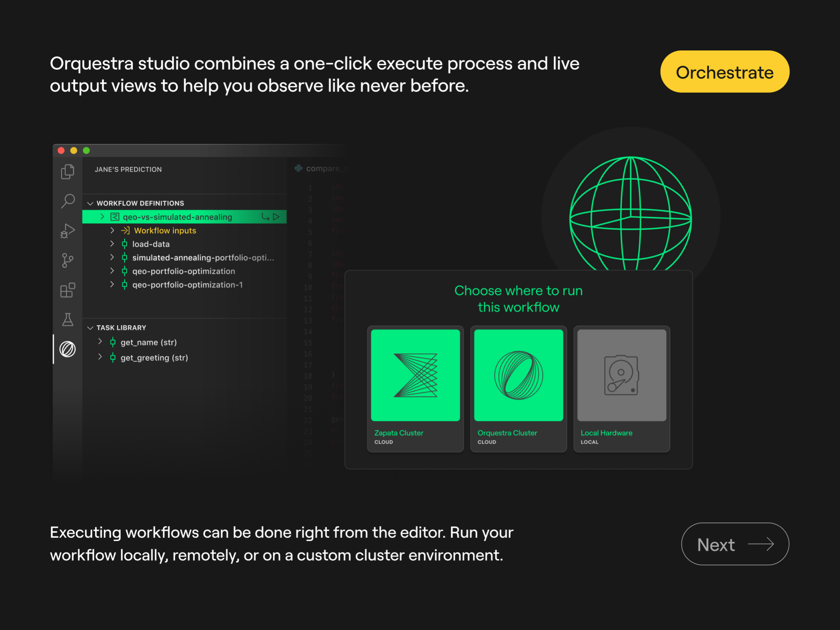Click the CLOUD tag under Orquestra Cluster

click(x=487, y=442)
